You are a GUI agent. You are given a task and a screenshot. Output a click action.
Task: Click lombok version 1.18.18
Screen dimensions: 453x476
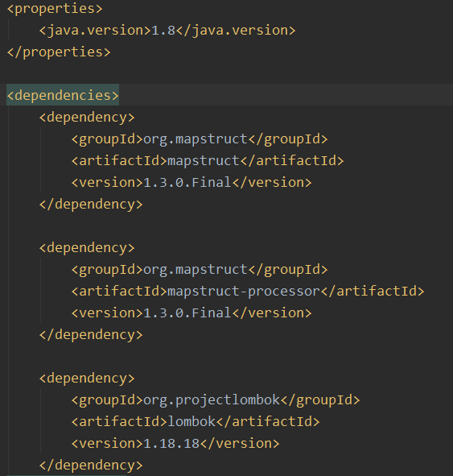tap(171, 443)
